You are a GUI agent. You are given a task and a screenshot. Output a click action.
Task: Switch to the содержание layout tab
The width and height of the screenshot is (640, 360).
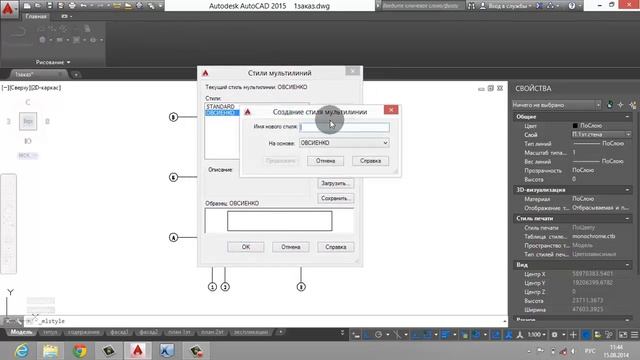(x=83, y=332)
